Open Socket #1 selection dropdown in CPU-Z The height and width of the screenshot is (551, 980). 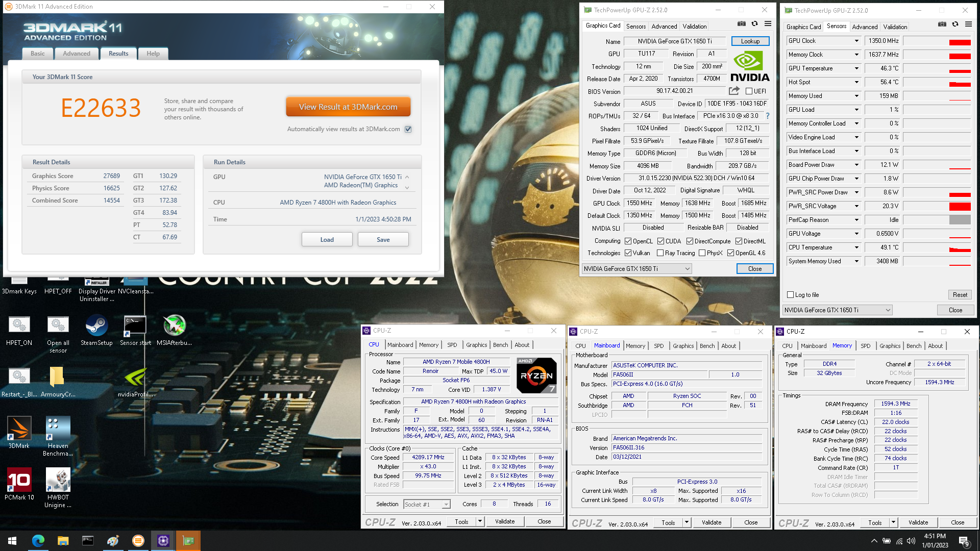coord(427,505)
